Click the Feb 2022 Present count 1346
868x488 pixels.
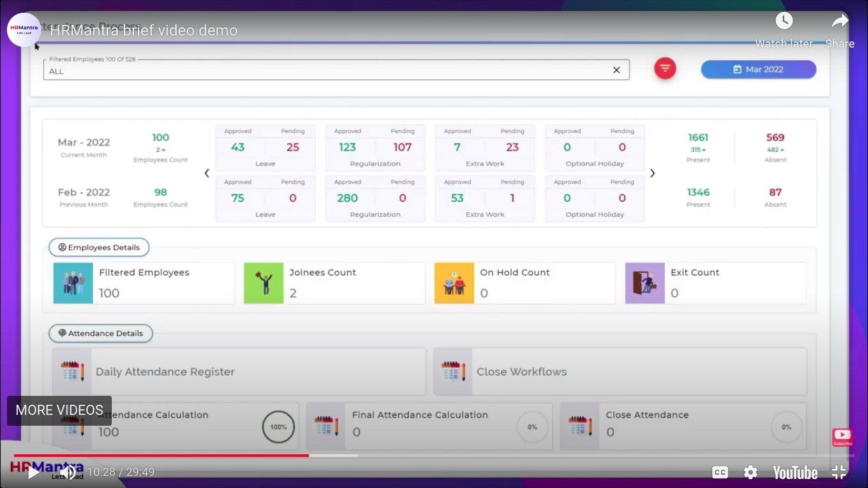(x=698, y=192)
